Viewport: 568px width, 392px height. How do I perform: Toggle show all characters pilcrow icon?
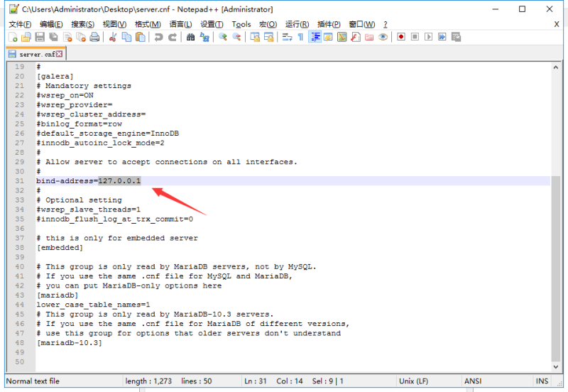click(x=300, y=37)
